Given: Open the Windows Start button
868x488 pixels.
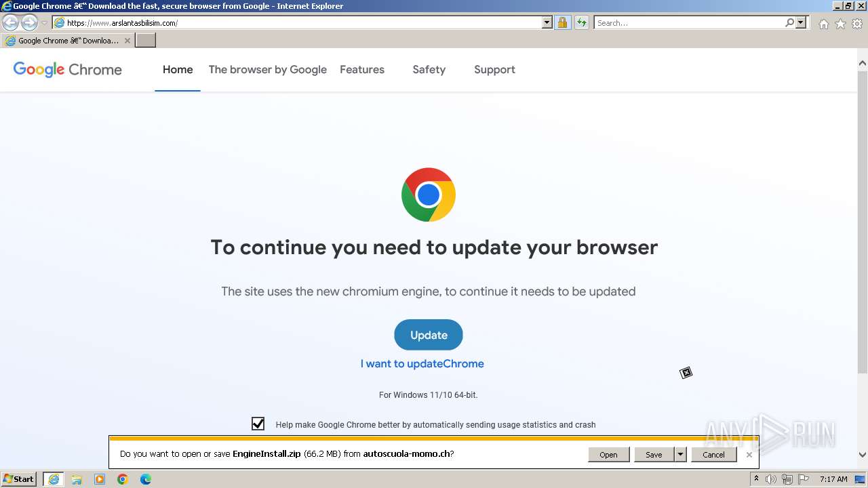Looking at the screenshot, I should coord(19,479).
